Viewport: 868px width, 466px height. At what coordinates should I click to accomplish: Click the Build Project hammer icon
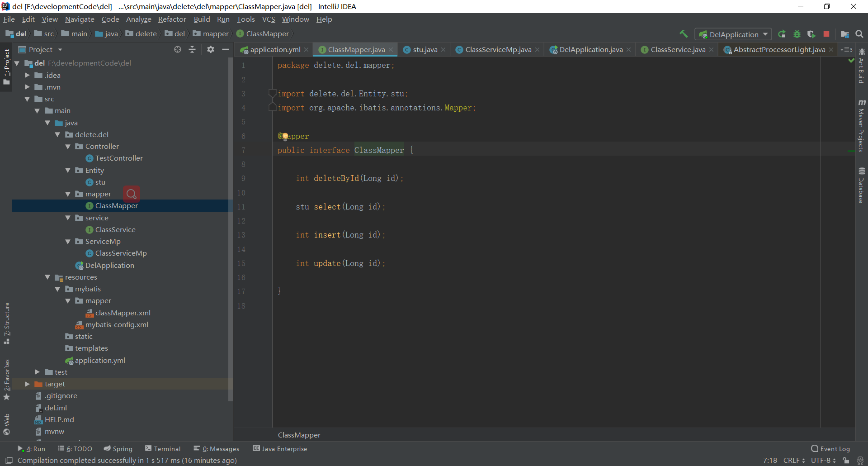coord(684,34)
